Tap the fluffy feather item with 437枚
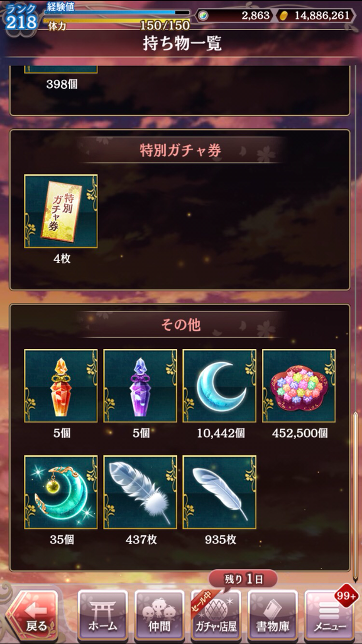Screen dimensions: 362x644 (x=140, y=492)
